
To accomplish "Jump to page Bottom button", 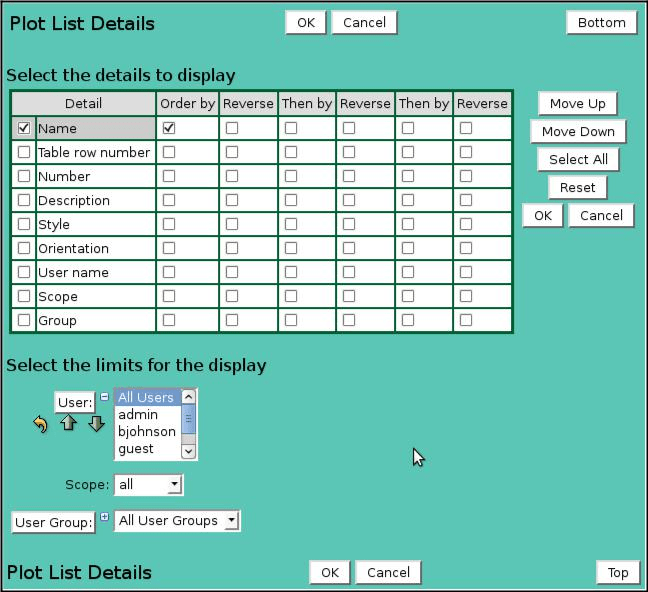I will click(x=601, y=22).
